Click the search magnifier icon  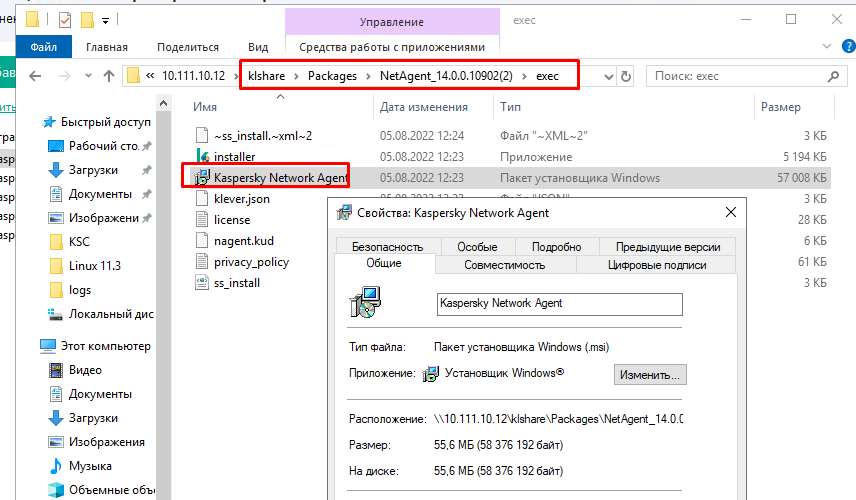click(833, 76)
